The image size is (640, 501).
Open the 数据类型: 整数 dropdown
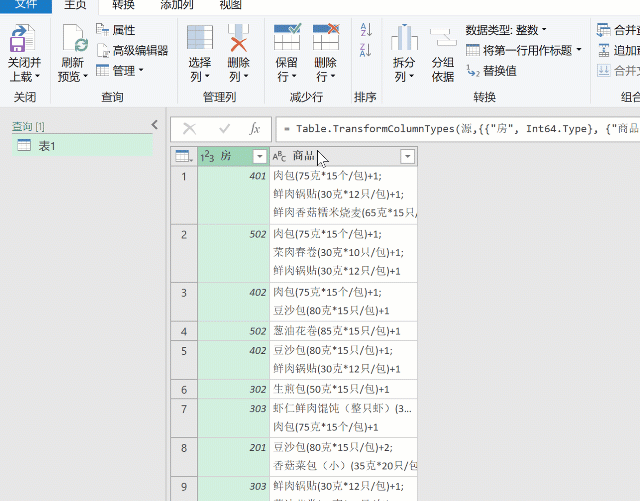[x=506, y=30]
